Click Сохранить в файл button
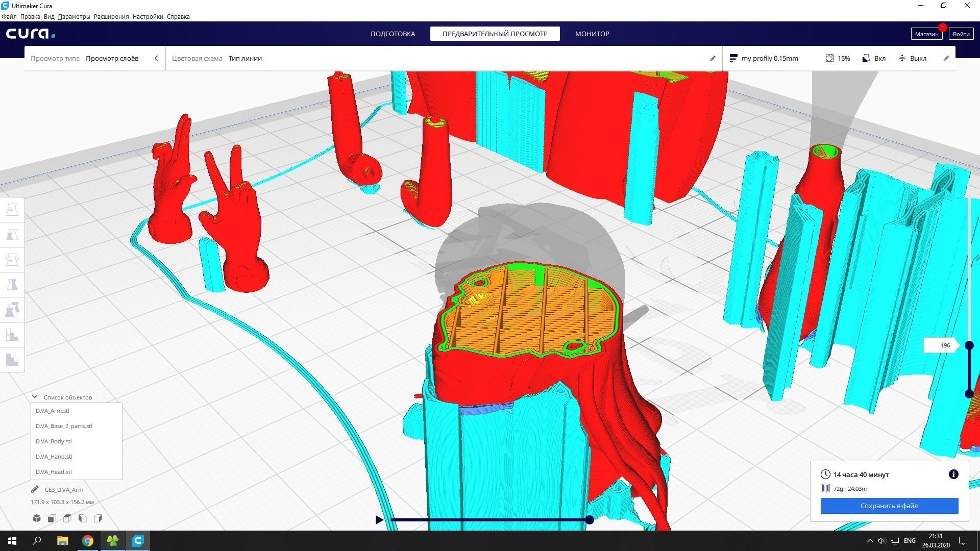Viewport: 980px width, 551px height. 889,506
